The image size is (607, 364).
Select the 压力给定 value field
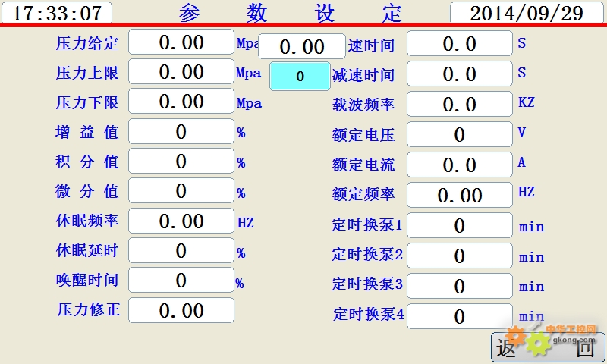pyautogui.click(x=181, y=42)
